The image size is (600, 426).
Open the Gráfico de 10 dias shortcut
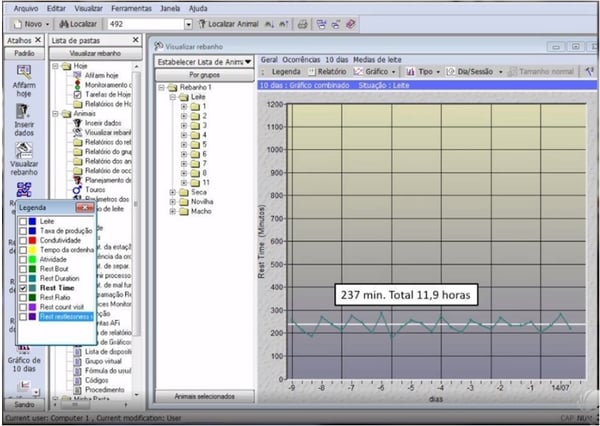pyautogui.click(x=24, y=360)
